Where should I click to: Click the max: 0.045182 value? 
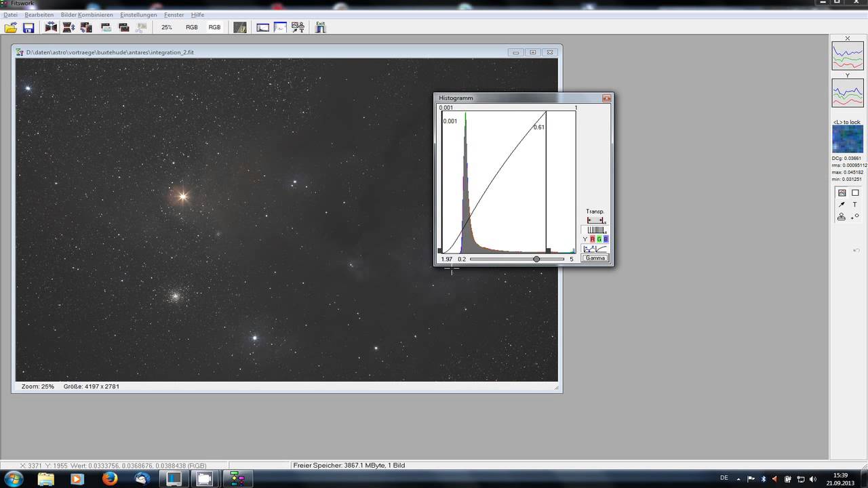pyautogui.click(x=848, y=172)
